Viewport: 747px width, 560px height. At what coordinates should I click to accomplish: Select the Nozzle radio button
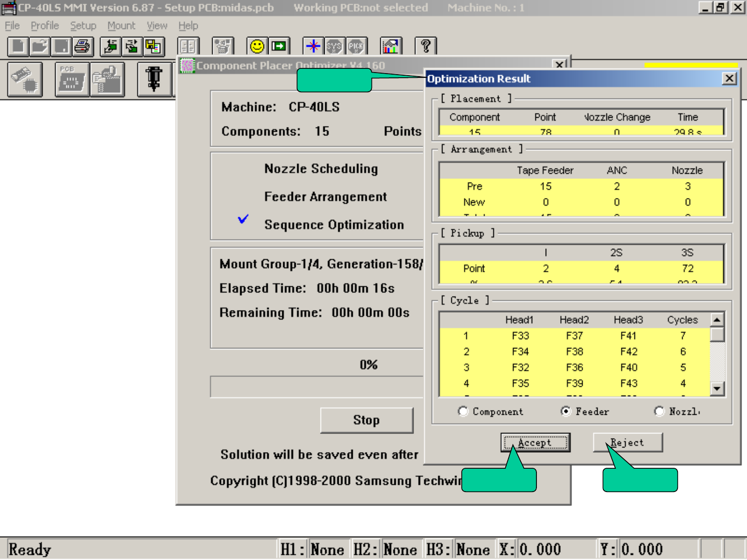[659, 411]
